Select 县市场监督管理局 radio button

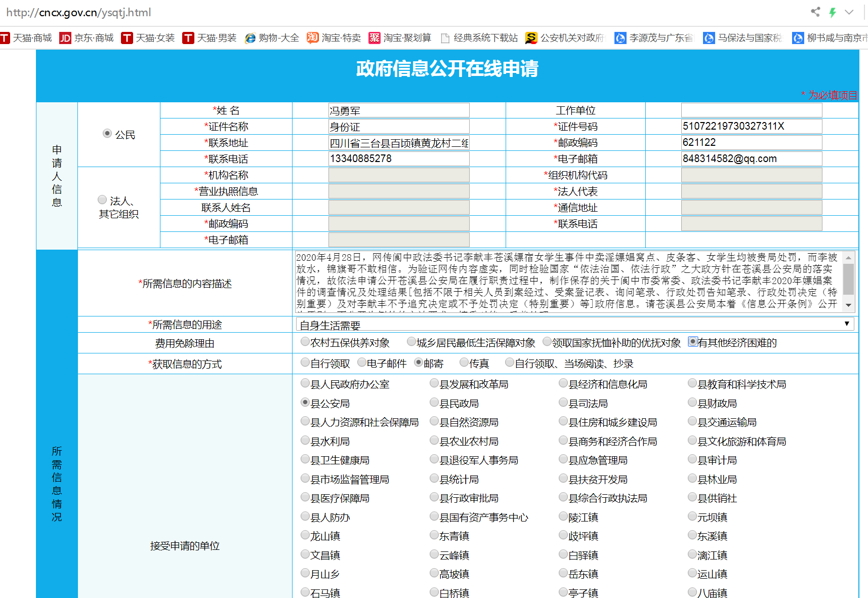(x=305, y=478)
